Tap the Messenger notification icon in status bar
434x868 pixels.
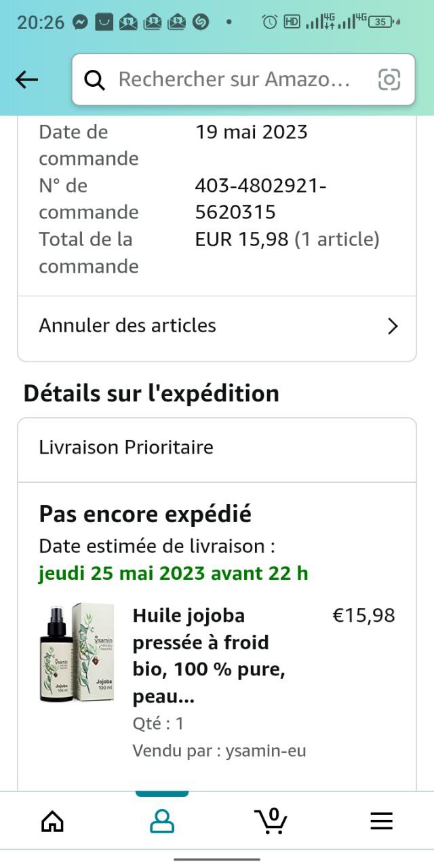(x=80, y=22)
